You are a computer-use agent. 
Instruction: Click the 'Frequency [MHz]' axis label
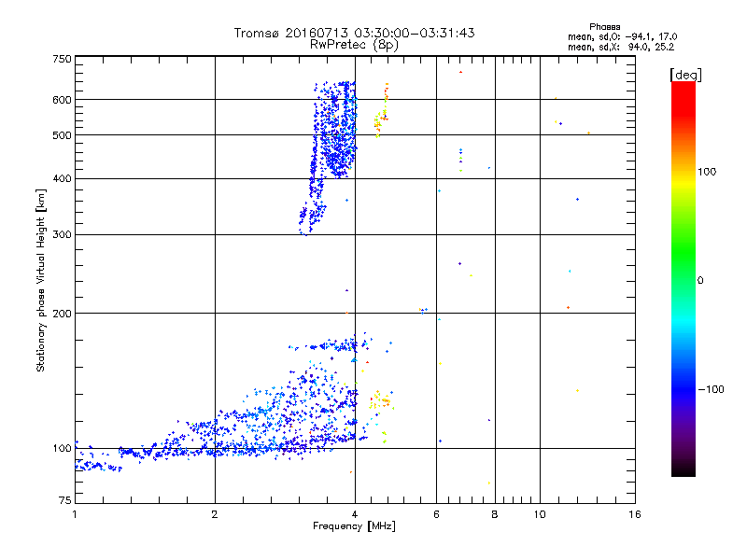[354, 526]
